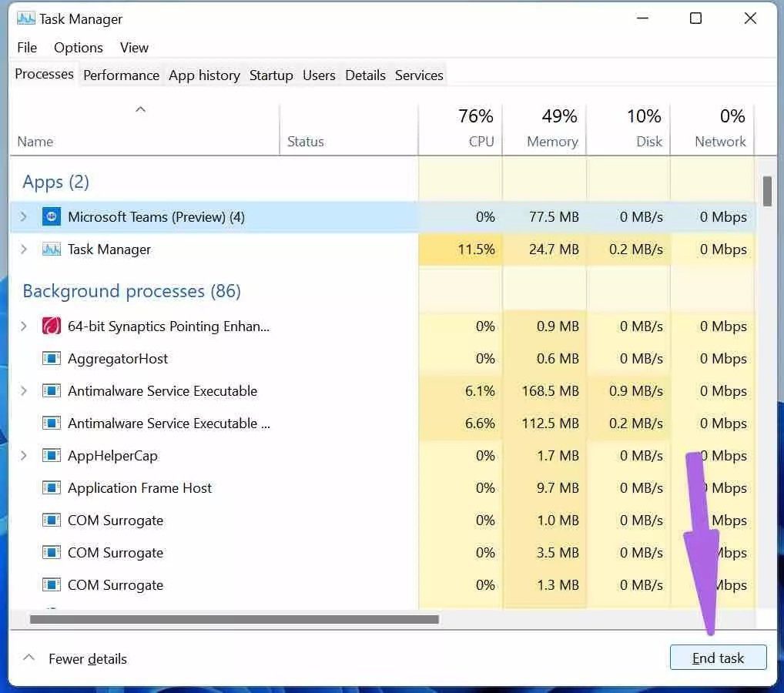This screenshot has height=693, width=784.
Task: Expand 64-bit Synaptics Pointing Enhancer row
Action: click(24, 326)
